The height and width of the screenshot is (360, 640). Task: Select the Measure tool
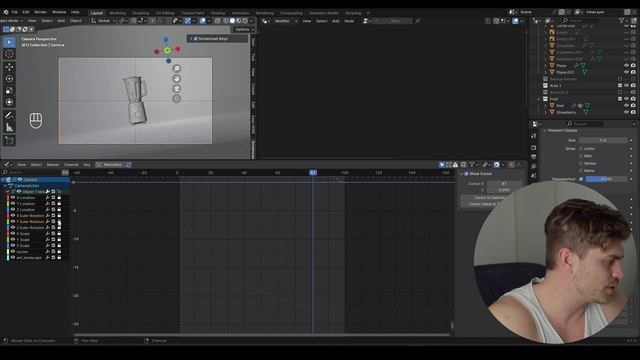(9, 127)
